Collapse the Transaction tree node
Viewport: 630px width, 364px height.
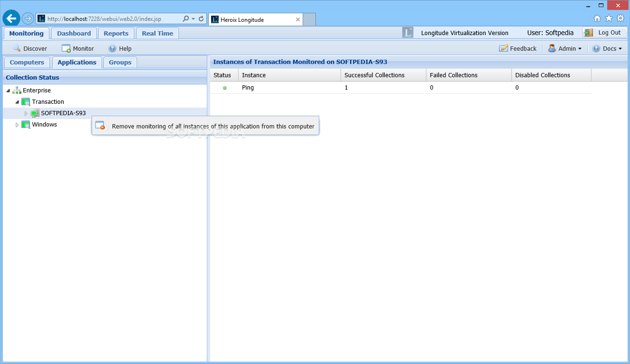17,102
